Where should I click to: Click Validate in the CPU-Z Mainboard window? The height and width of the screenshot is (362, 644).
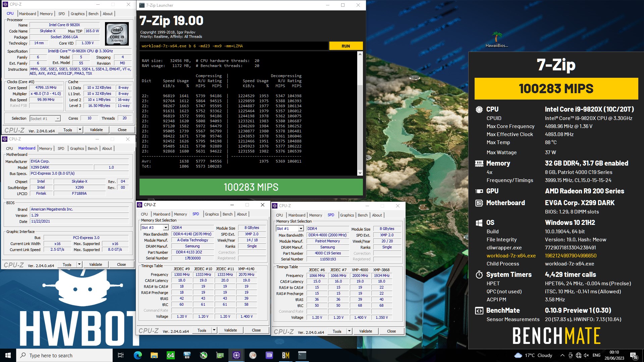pyautogui.click(x=96, y=264)
